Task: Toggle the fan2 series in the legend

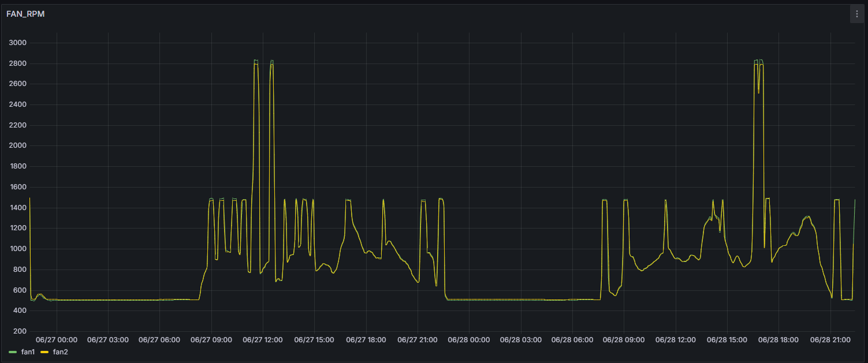Action: coord(61,351)
